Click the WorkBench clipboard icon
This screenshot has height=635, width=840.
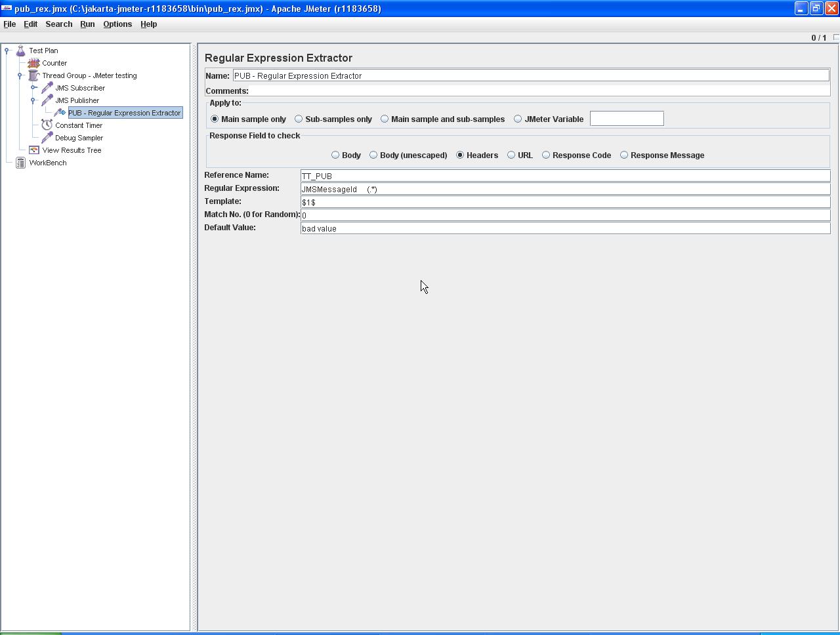(20, 163)
